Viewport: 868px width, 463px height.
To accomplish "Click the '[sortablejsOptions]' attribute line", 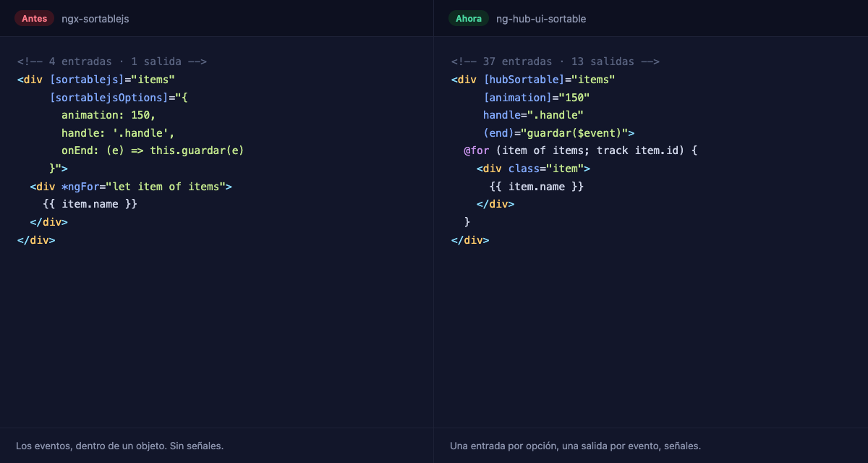I will tap(119, 97).
